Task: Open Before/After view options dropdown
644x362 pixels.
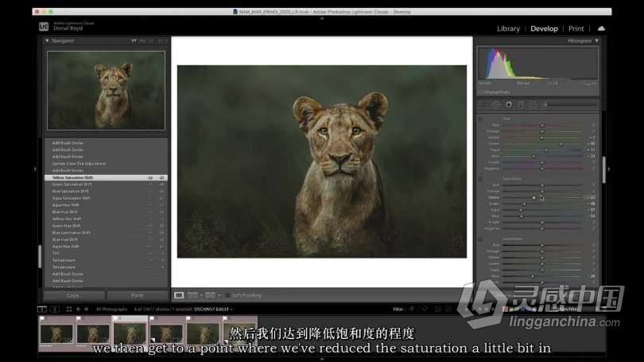Action: 219,295
